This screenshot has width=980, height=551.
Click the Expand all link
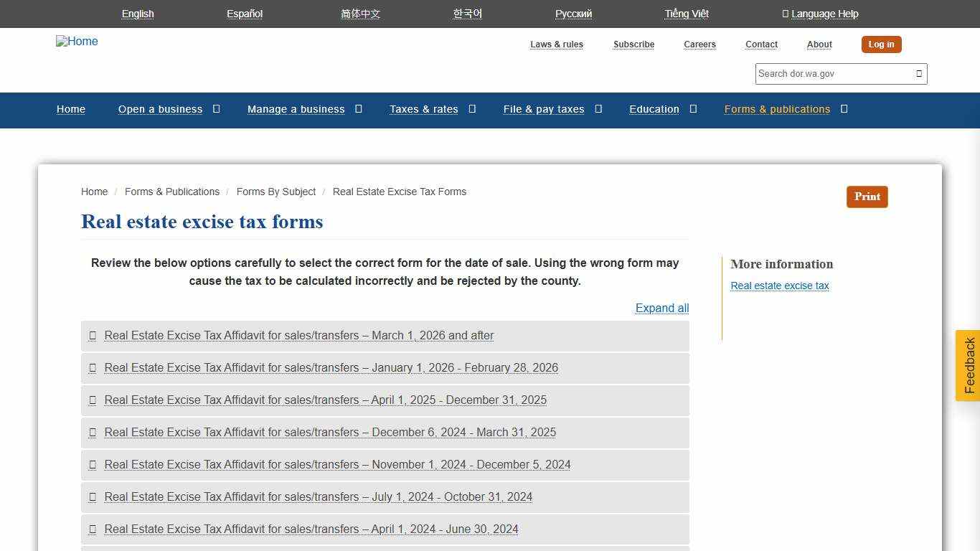coord(661,308)
